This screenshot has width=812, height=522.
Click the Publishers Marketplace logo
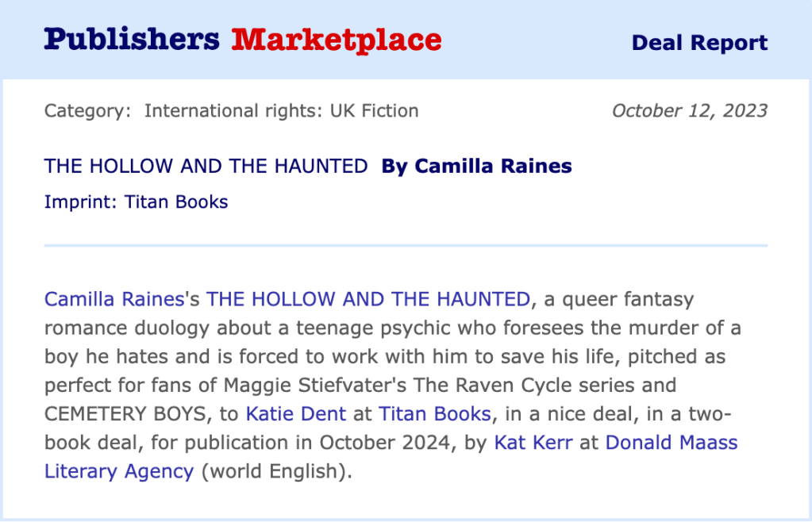click(242, 40)
